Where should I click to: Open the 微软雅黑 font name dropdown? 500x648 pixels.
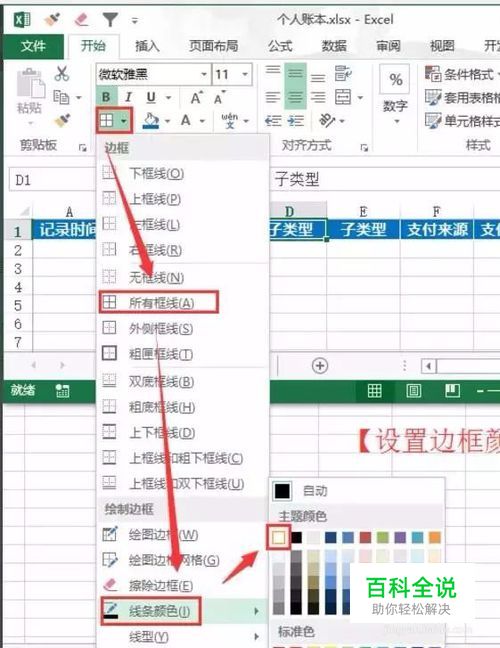coord(204,74)
